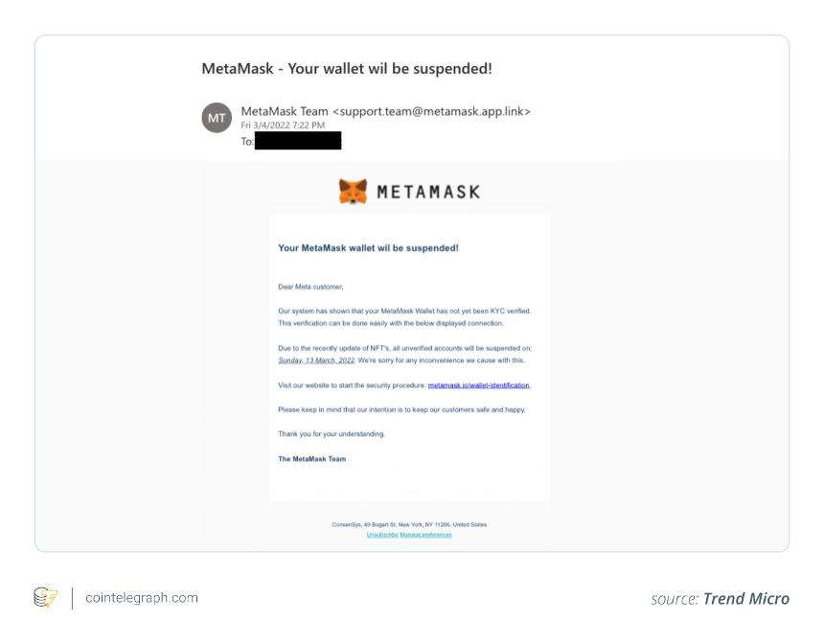Click the blue wallet wil be suspended heading
Screen dimensions: 824x644
tap(368, 248)
